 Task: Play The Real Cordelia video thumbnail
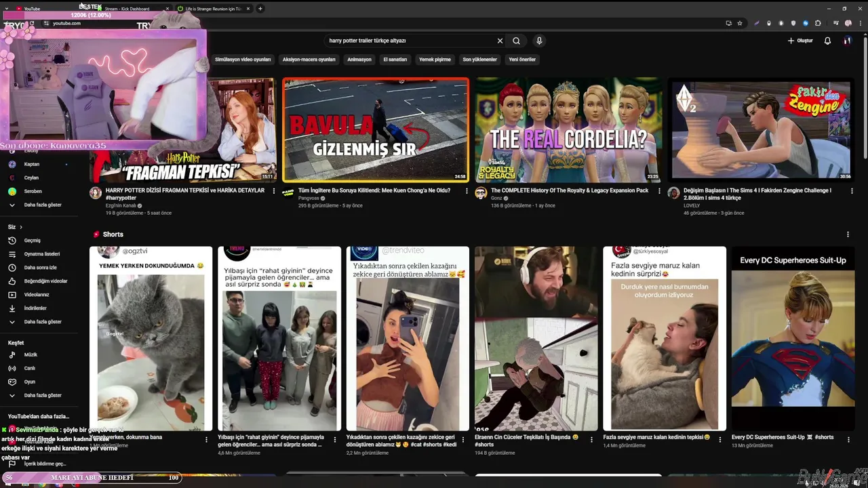click(x=568, y=130)
